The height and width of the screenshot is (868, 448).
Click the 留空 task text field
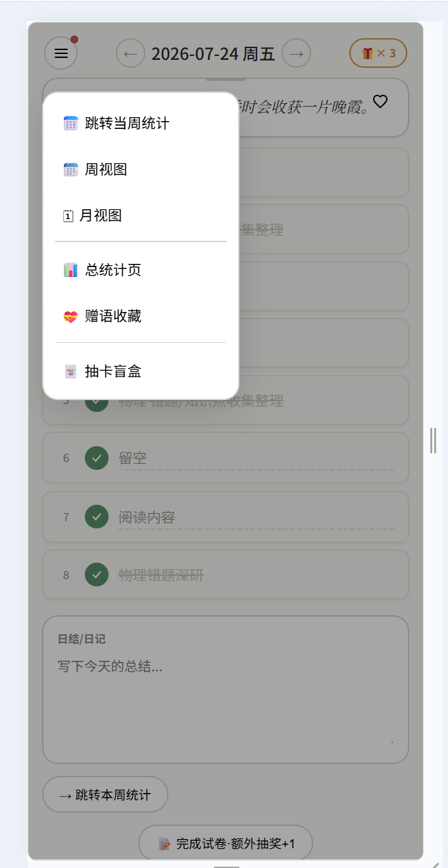click(256, 458)
